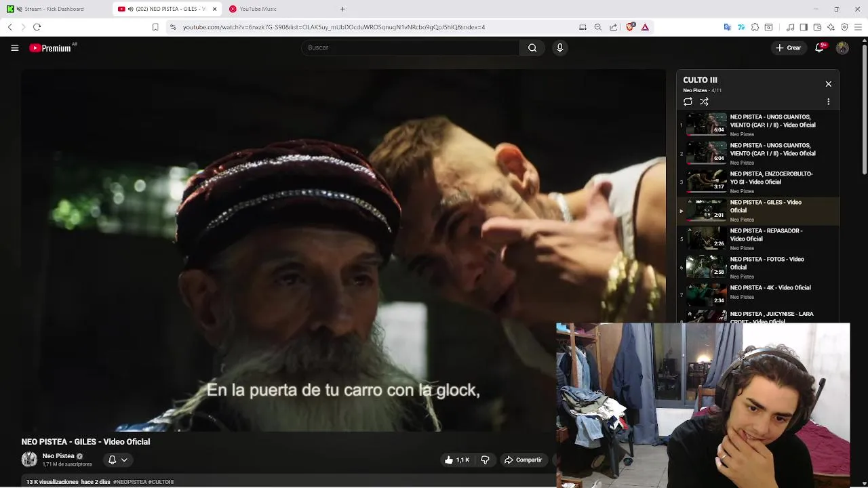Image resolution: width=868 pixels, height=488 pixels.
Task: Go to YouTube Premium home logo
Action: 51,48
